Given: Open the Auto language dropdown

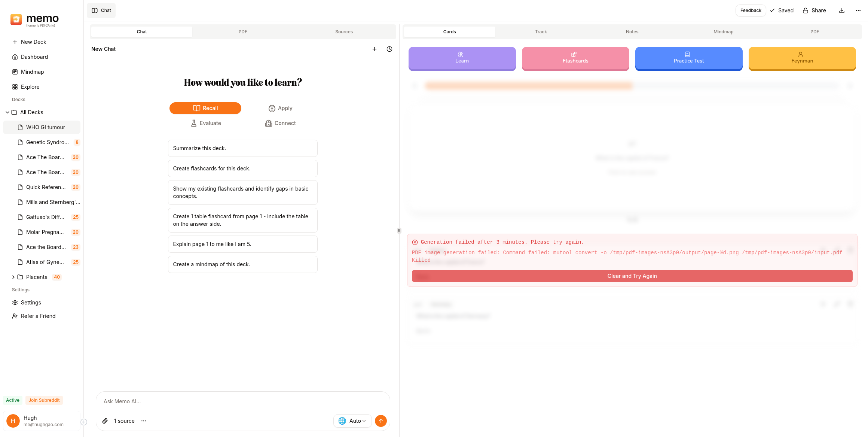Looking at the screenshot, I should [352, 421].
